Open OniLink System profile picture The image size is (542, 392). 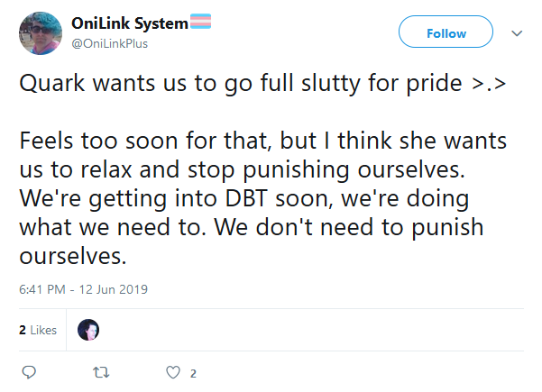click(x=41, y=33)
